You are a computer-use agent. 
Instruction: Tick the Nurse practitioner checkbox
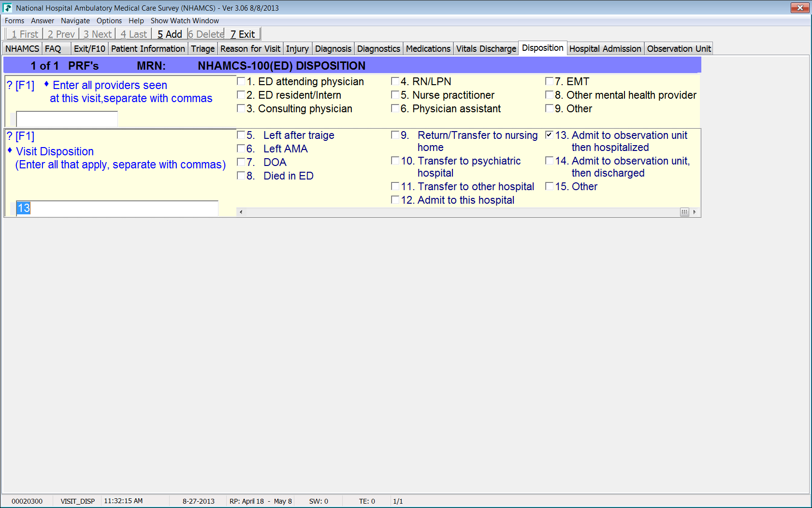395,95
